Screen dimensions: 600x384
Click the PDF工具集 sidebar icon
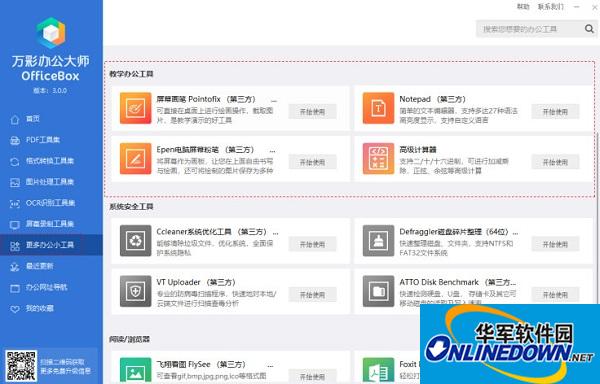click(15, 140)
